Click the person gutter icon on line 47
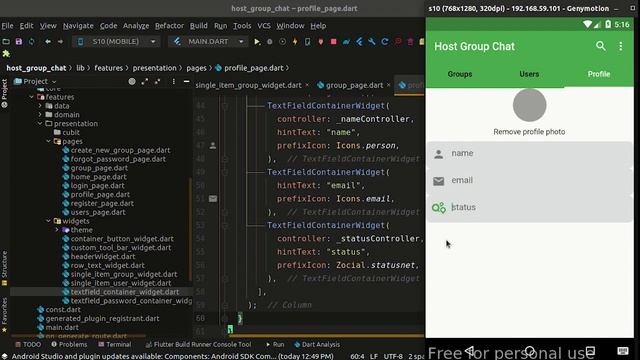640x360 pixels. pyautogui.click(x=213, y=145)
